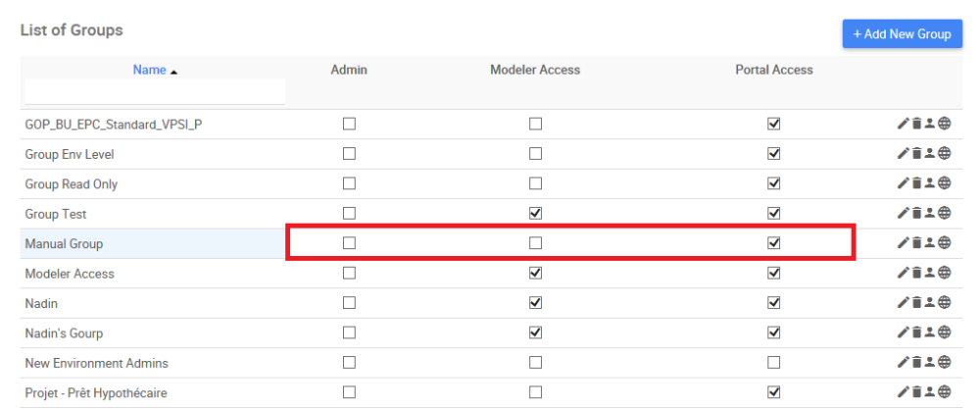Click the globe icon for Projet - Prêt Hypothécaire
The height and width of the screenshot is (409, 980).
coord(945,392)
